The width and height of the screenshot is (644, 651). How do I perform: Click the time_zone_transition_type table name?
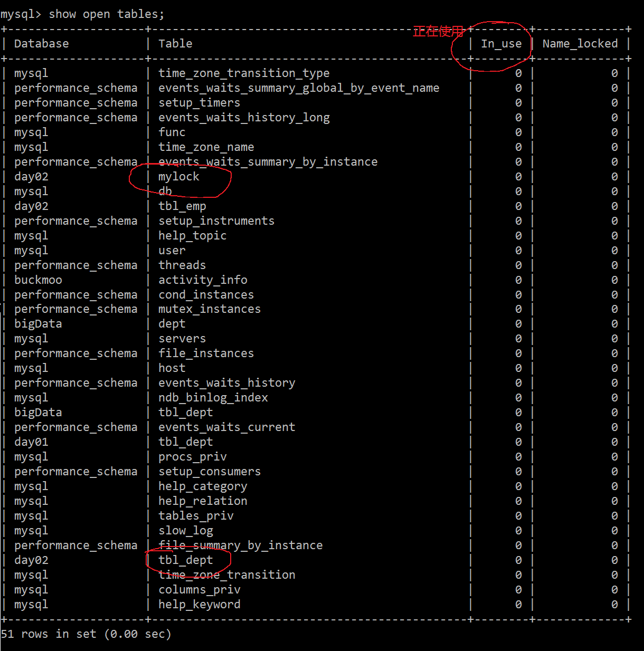coord(244,73)
